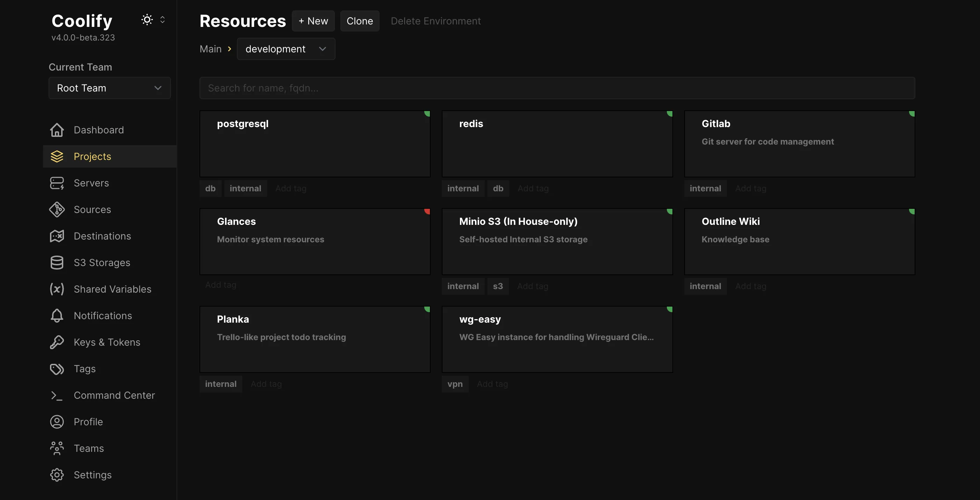This screenshot has width=980, height=500.
Task: Click the Keys & Tokens key icon
Action: tap(57, 342)
